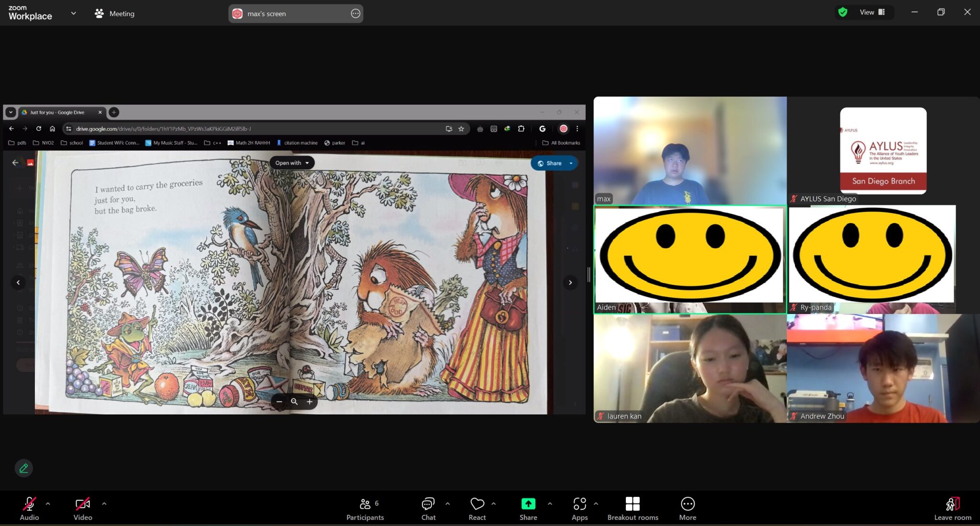Open the NYO2 bookmark folder

(43, 143)
